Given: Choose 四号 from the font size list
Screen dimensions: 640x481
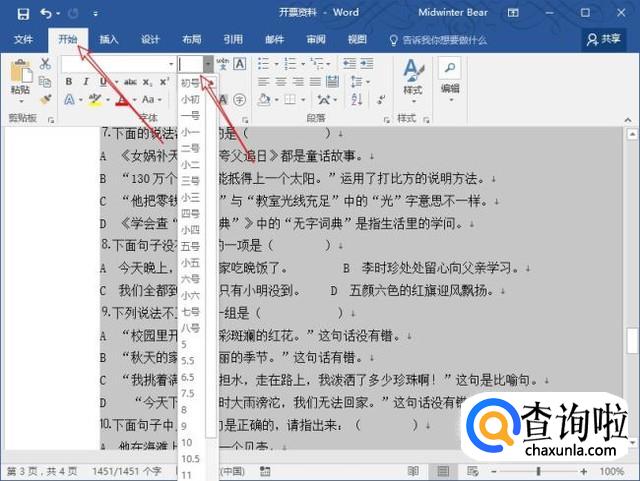Looking at the screenshot, I should pos(190,213).
